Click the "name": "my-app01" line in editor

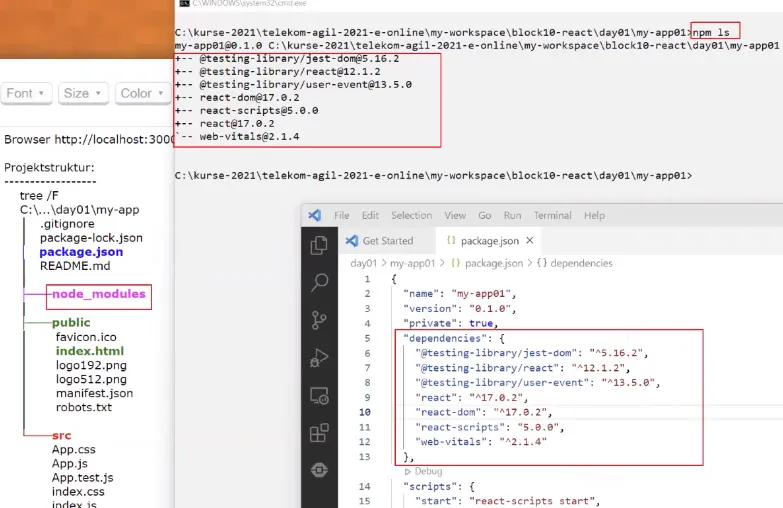[x=459, y=293]
